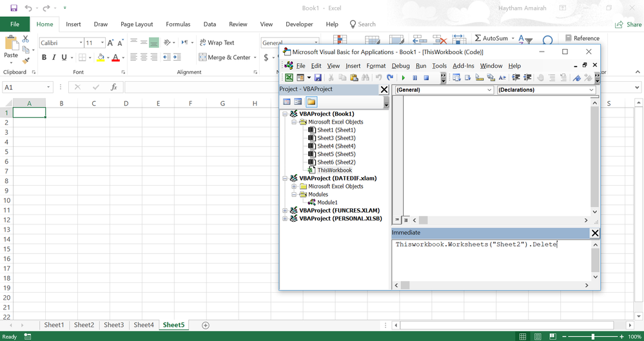Click the Font Color red A swatch
Viewport: 644px width, 341px height.
click(x=115, y=57)
